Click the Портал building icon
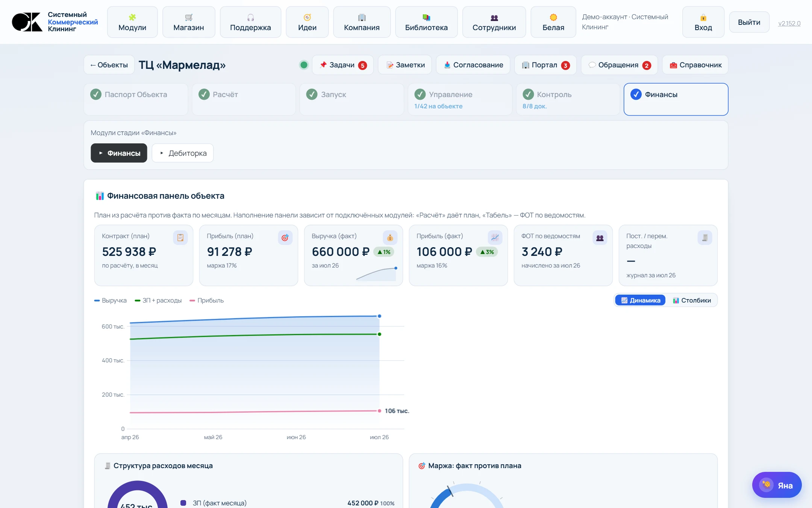Viewport: 812px width, 508px height. [x=525, y=65]
